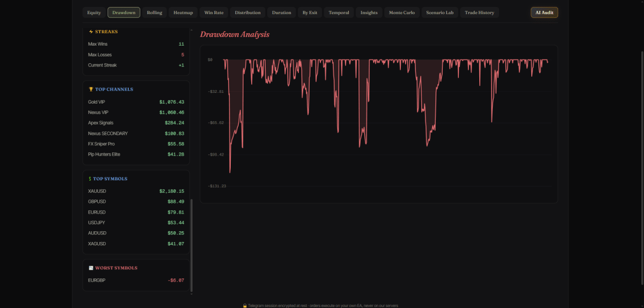Open the Scenario Lab tab
Image resolution: width=644 pixels, height=308 pixels.
point(440,12)
